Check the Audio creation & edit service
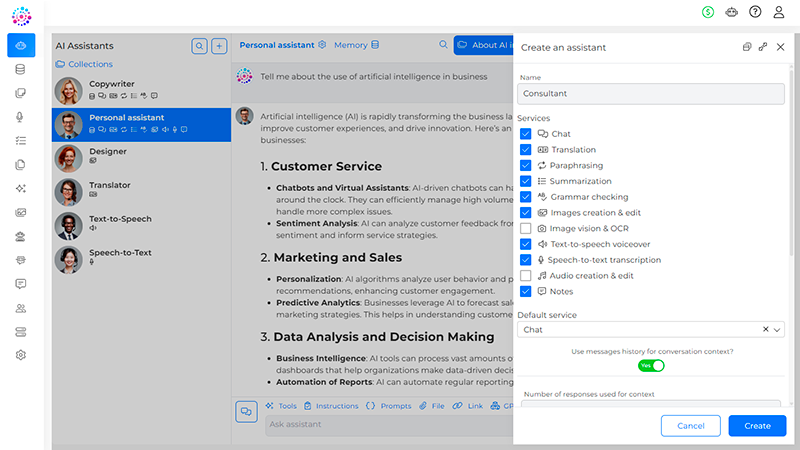Viewport: 800px width, 450px height. (x=526, y=276)
